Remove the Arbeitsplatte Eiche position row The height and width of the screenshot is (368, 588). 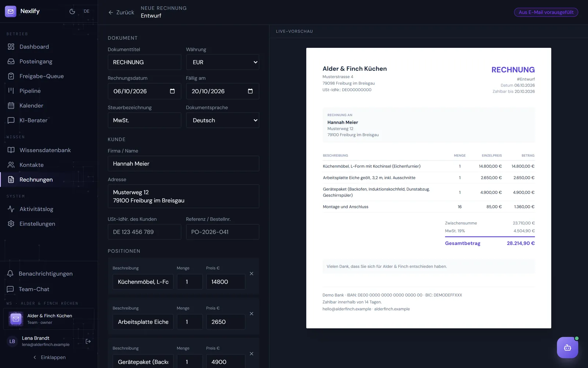[x=251, y=314]
